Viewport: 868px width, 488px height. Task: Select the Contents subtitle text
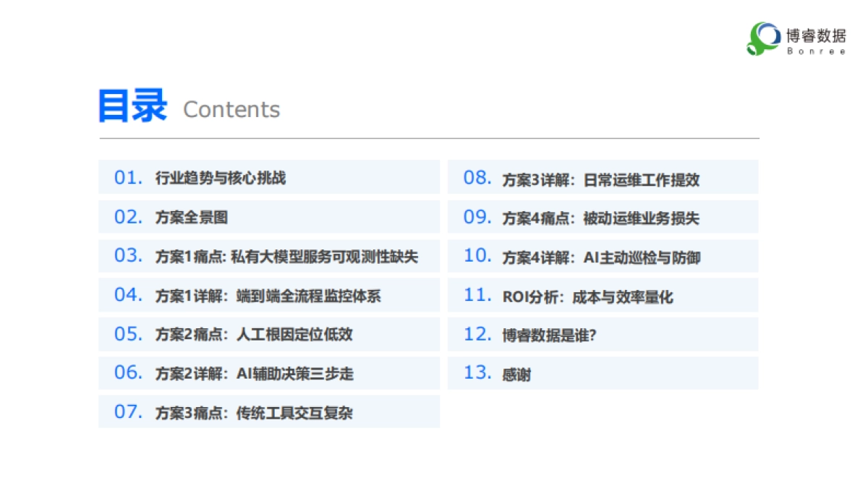tap(231, 110)
